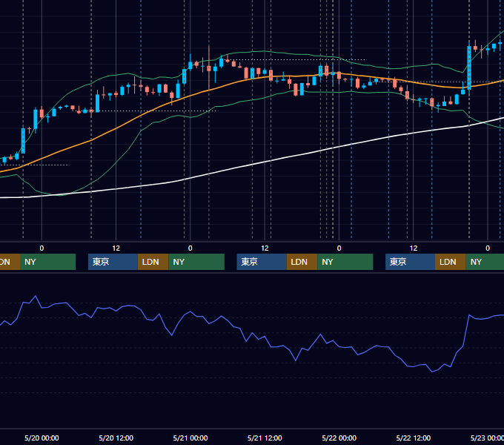This screenshot has width=504, height=445.
Task: Select the NY session block spanning 5/22 00:00
Action: (345, 262)
